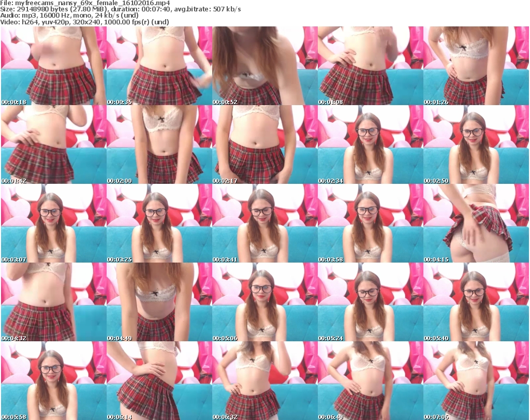The height and width of the screenshot is (420, 530).
Task: Click the frame labeled 00:02:17
Action: [x=264, y=144]
